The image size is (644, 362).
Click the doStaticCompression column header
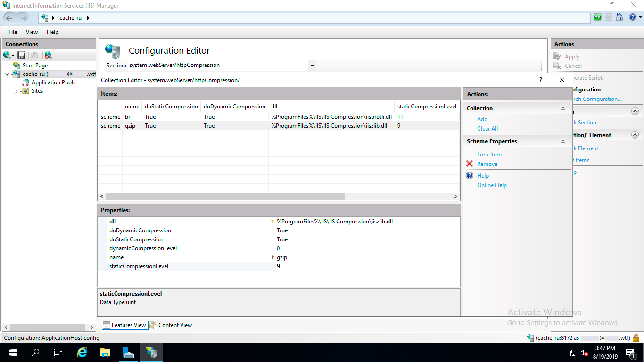tap(171, 107)
